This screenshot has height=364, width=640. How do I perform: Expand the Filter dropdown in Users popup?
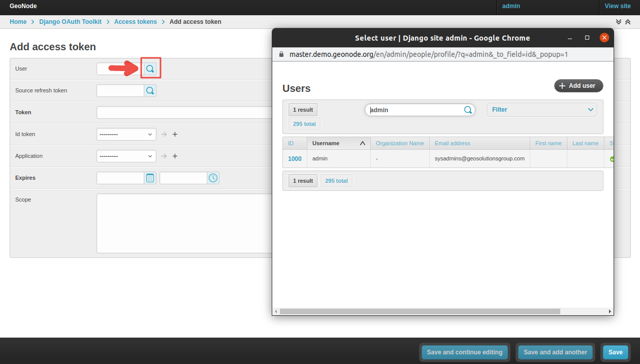coord(541,109)
